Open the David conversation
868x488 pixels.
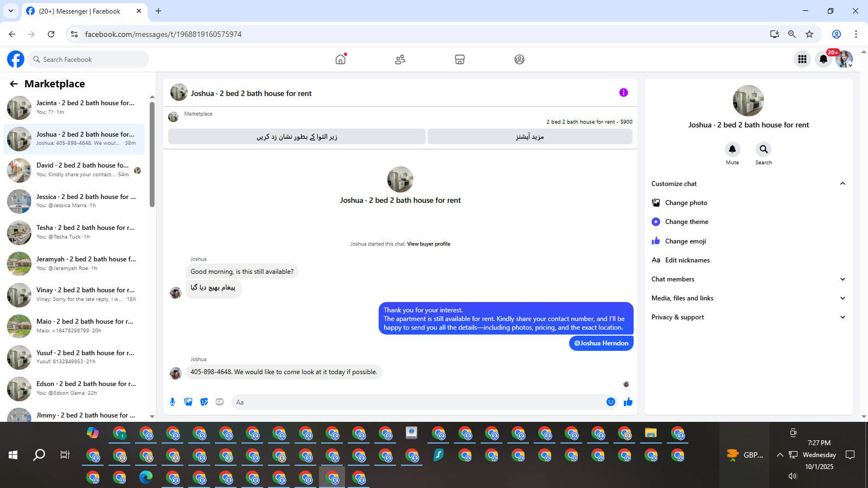(x=74, y=170)
